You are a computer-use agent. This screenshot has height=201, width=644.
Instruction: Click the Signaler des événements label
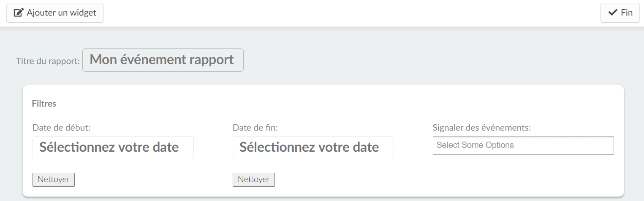tap(482, 127)
